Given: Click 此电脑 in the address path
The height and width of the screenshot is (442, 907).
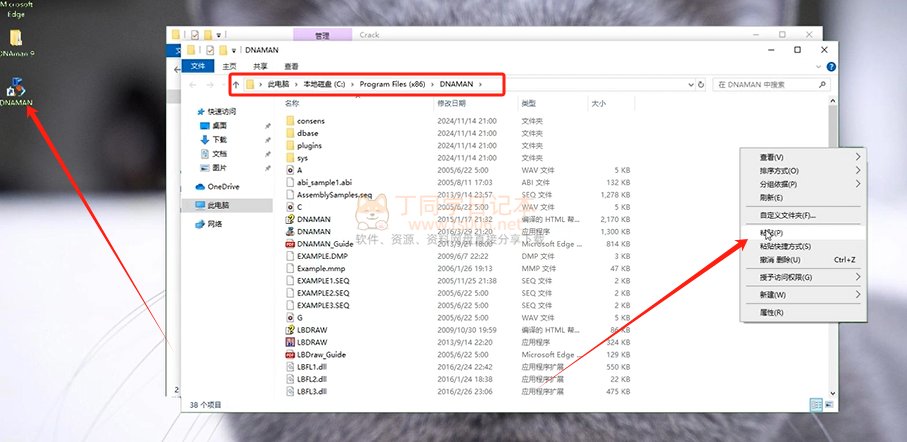Looking at the screenshot, I should (x=278, y=84).
